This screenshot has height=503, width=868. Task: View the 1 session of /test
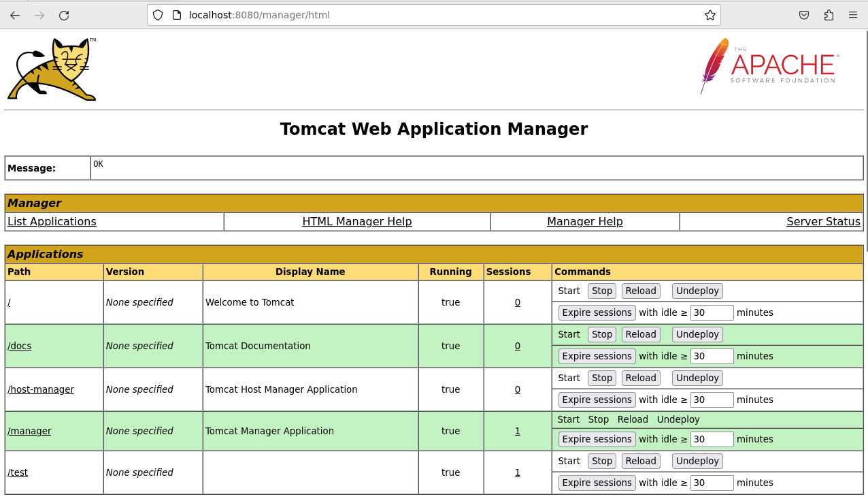pyautogui.click(x=518, y=472)
